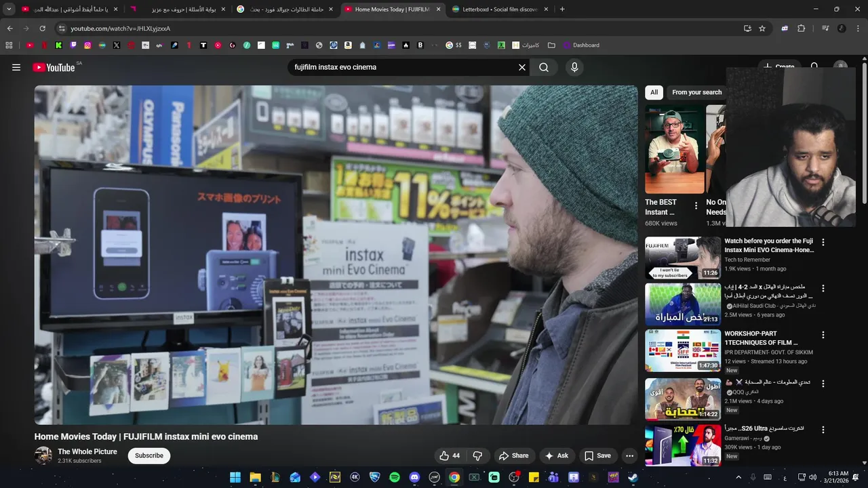Play 'Watch before you order' thumbnail
868x488 pixels.
tap(683, 258)
